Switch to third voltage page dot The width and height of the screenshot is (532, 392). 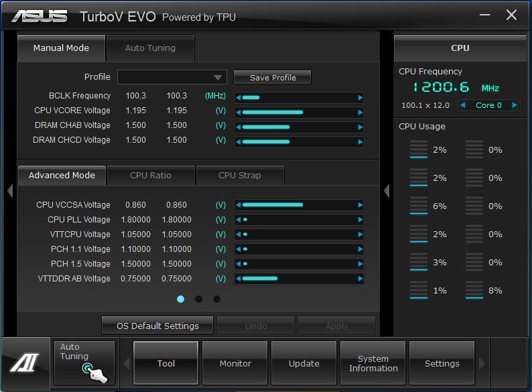click(217, 299)
